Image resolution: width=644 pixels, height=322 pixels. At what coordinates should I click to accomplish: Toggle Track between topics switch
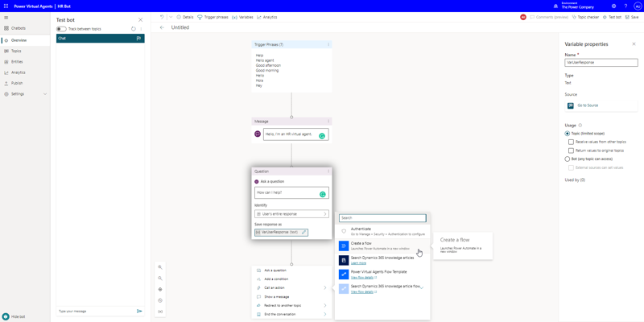[61, 29]
